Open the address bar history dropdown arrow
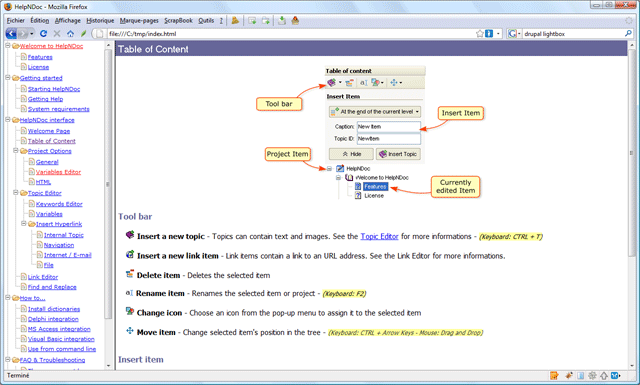640x385 pixels. click(498, 33)
